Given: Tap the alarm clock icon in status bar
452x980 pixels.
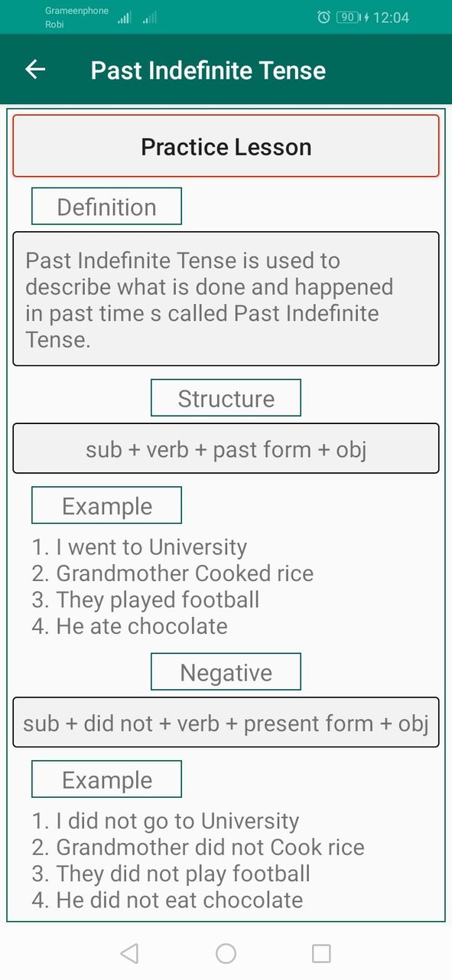Looking at the screenshot, I should [324, 17].
